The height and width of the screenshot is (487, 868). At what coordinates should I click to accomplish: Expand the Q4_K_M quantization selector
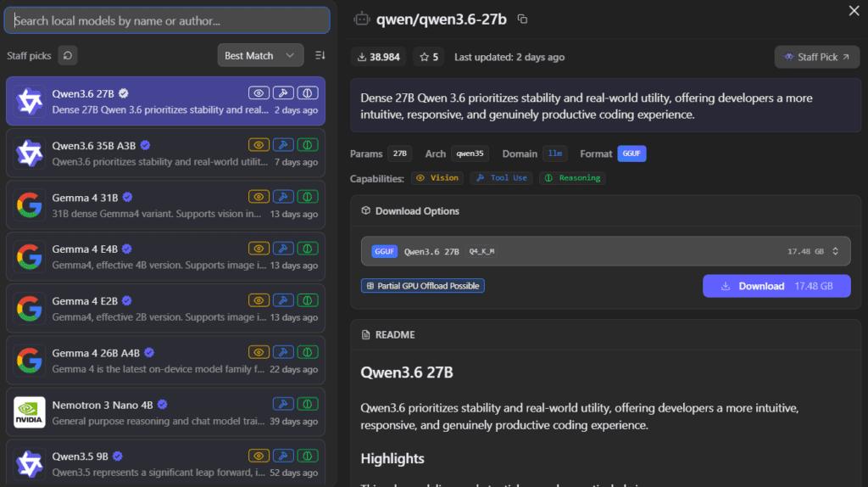605,251
